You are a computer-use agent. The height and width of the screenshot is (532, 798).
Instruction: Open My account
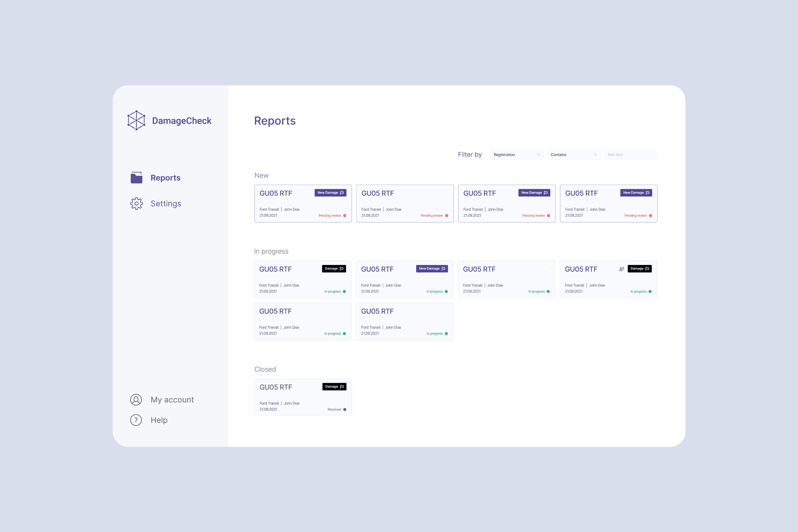pyautogui.click(x=172, y=400)
